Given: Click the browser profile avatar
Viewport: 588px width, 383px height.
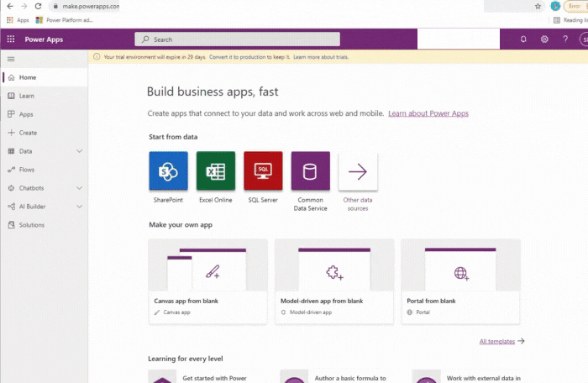Looking at the screenshot, I should [x=555, y=7].
